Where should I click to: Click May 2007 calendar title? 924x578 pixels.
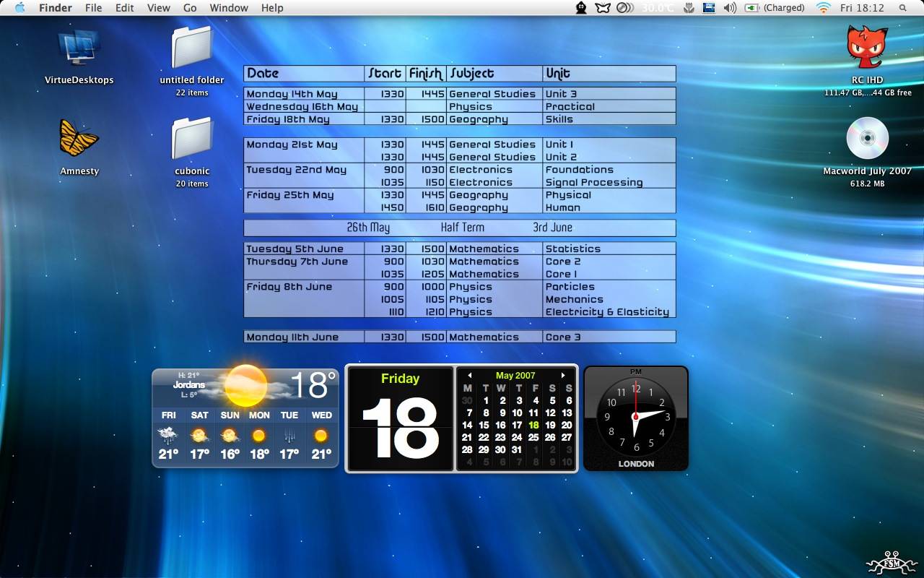[x=515, y=376]
